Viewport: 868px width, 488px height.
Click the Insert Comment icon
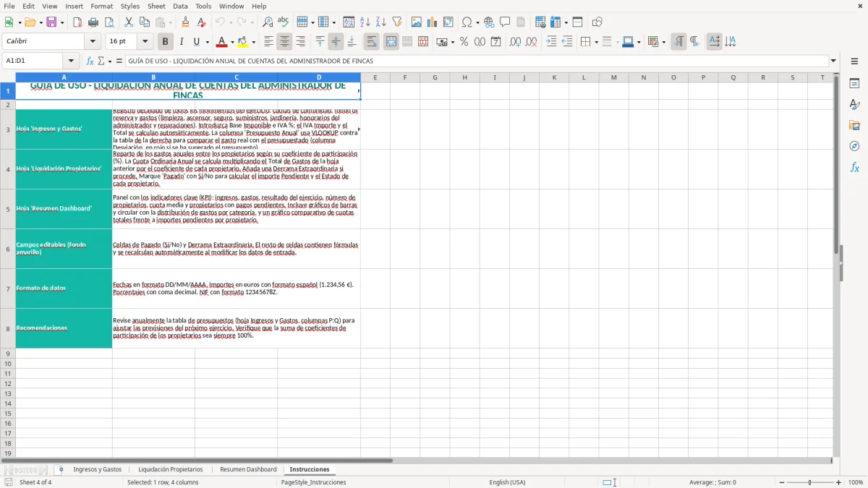[x=505, y=22]
